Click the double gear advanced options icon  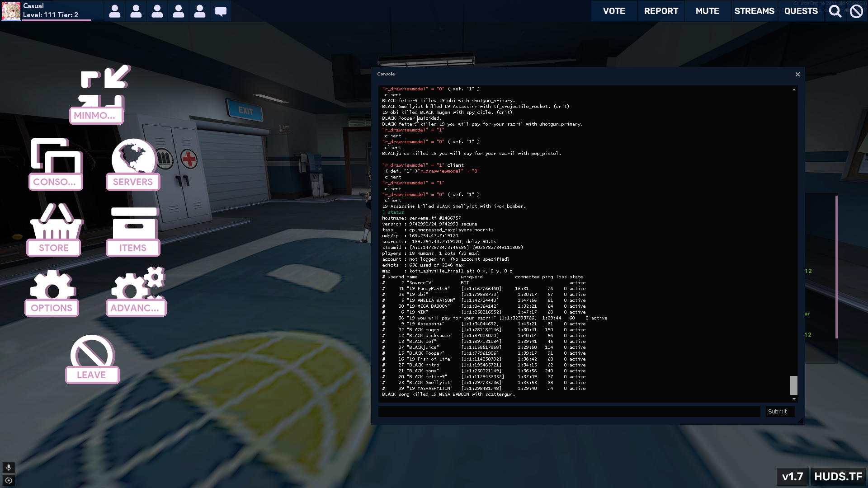(x=137, y=284)
